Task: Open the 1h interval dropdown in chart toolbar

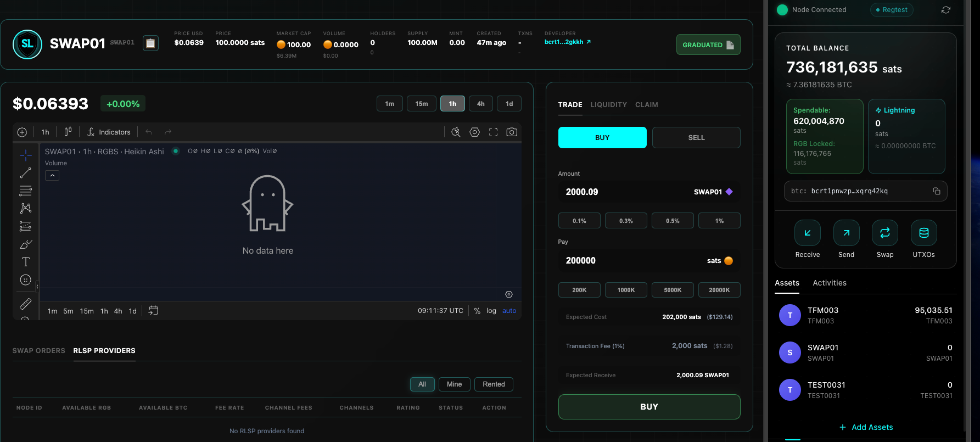Action: click(x=45, y=132)
